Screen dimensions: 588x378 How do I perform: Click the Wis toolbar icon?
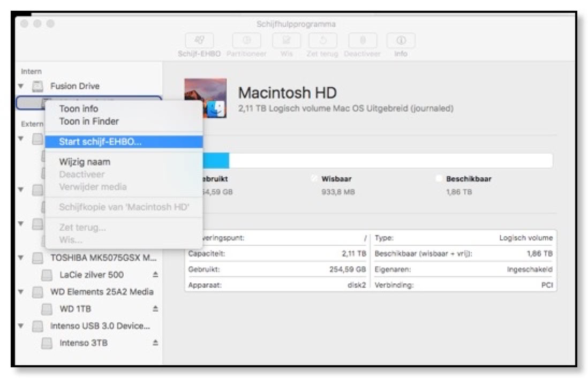pos(285,42)
